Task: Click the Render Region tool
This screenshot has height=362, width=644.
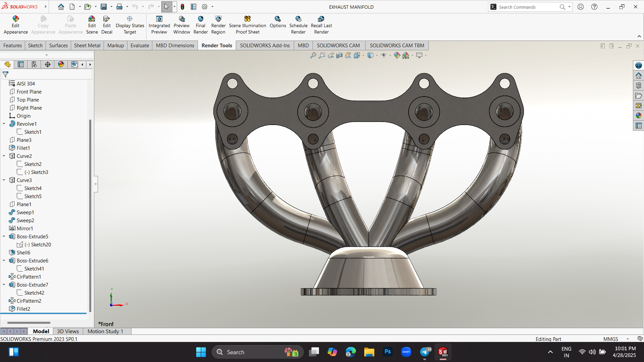Action: coord(218,25)
